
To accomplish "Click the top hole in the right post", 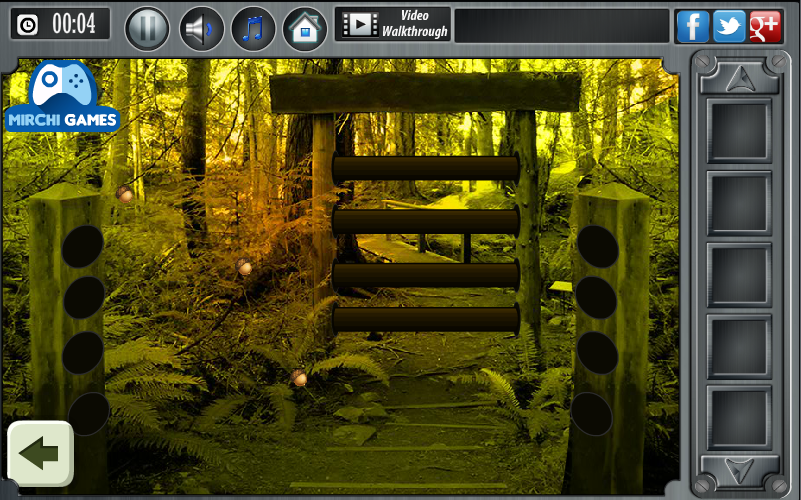I will point(598,246).
